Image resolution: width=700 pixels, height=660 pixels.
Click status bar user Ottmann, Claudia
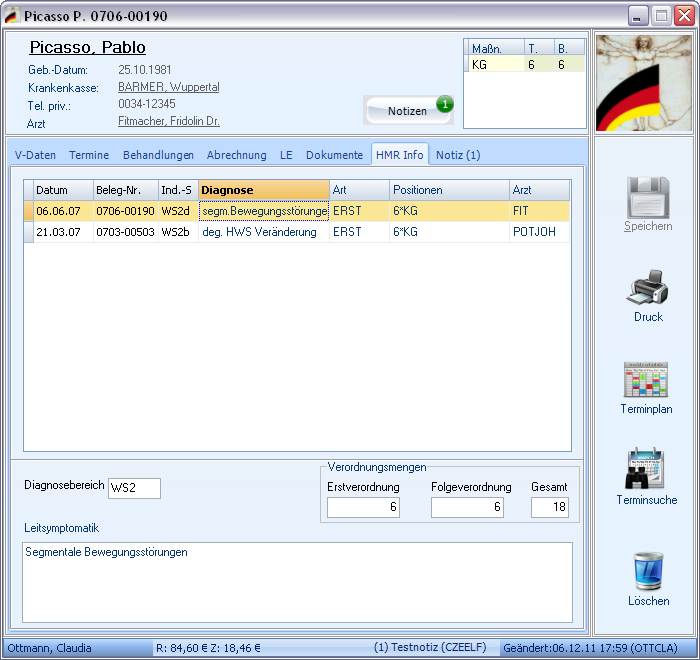(50, 648)
